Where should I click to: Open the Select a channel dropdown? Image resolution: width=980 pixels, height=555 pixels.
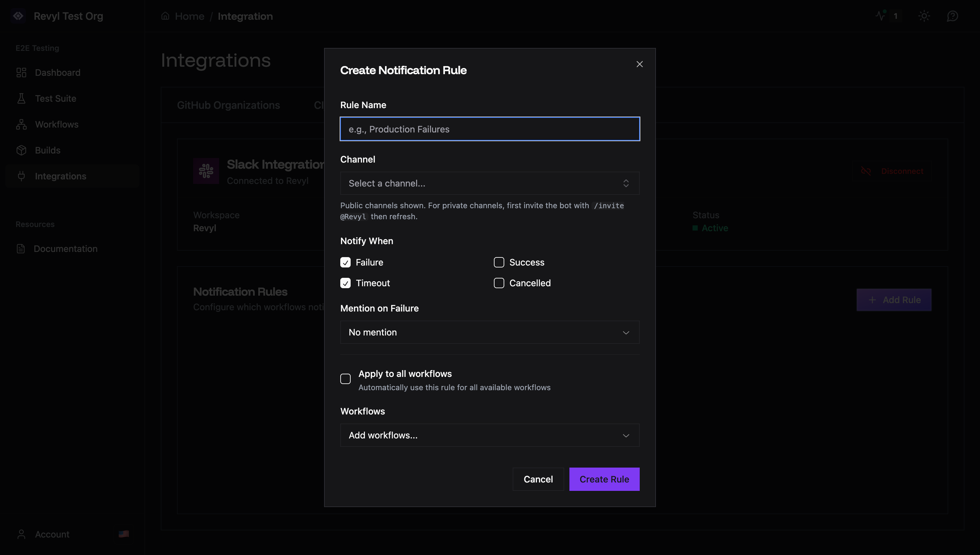tap(489, 183)
